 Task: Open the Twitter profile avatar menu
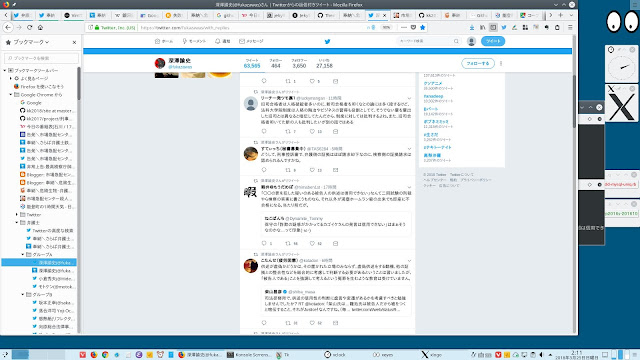click(471, 41)
